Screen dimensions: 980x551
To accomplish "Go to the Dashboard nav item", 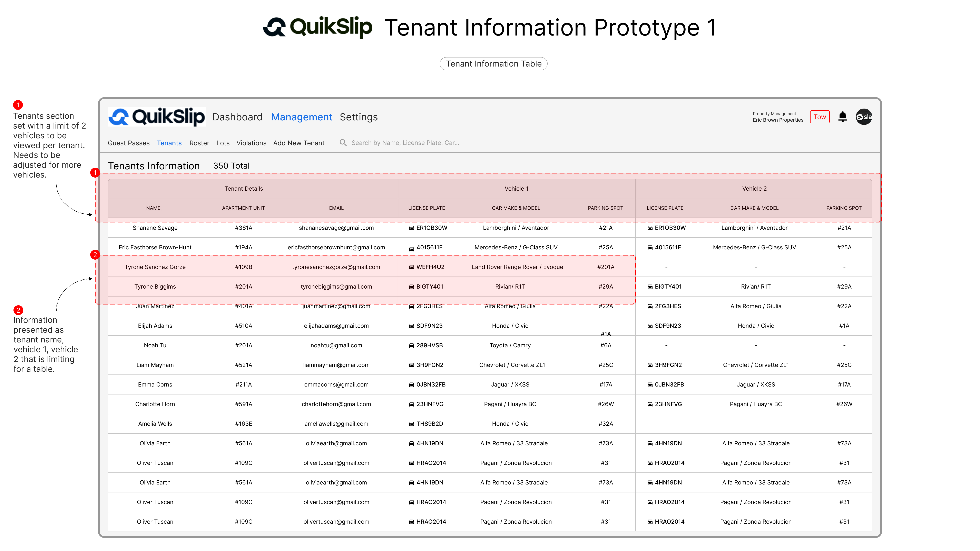I will click(x=237, y=117).
